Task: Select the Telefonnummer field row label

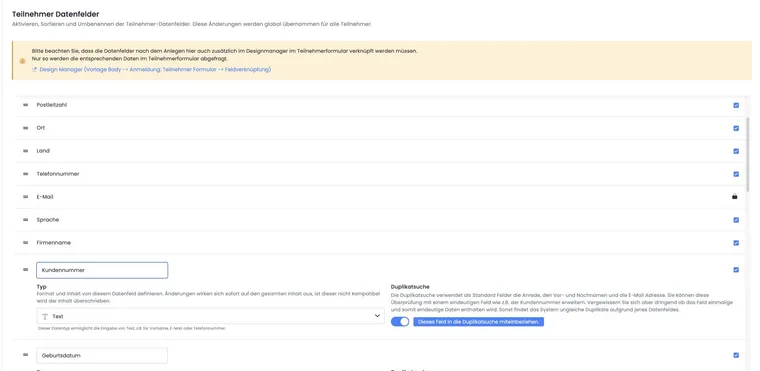Action: pyautogui.click(x=58, y=174)
